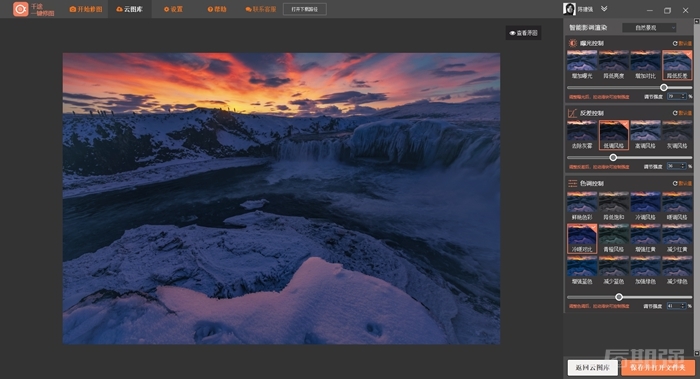Reset tone control to default
Image resolution: width=700 pixels, height=379 pixels.
682,183
